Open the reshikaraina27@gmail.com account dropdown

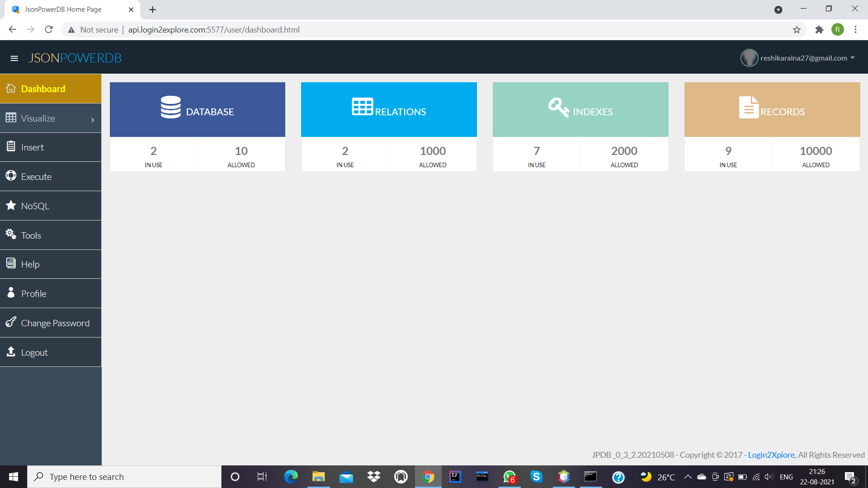point(798,58)
